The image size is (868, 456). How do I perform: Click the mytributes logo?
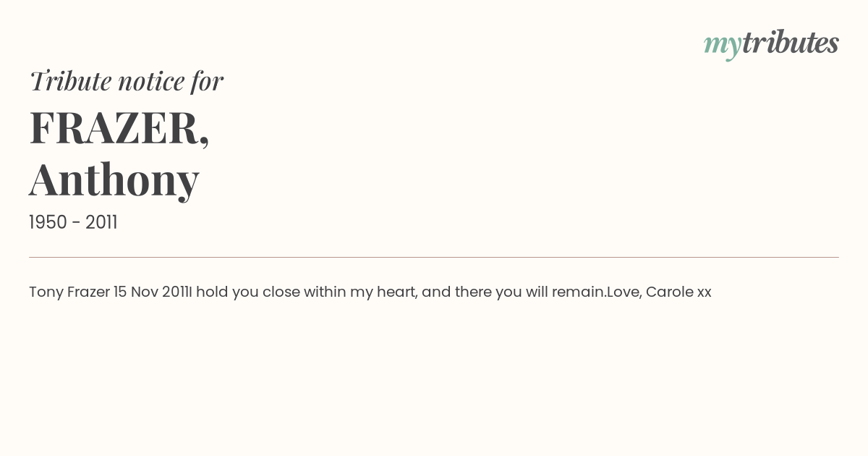pos(771,43)
